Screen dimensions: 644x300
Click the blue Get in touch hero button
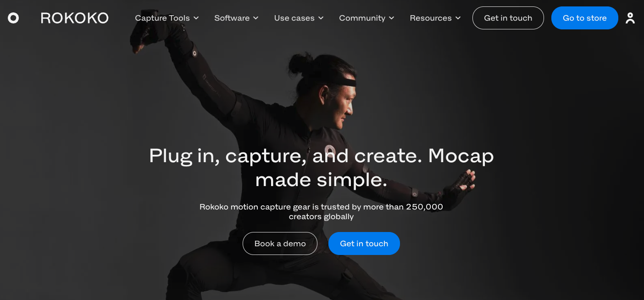coord(364,243)
